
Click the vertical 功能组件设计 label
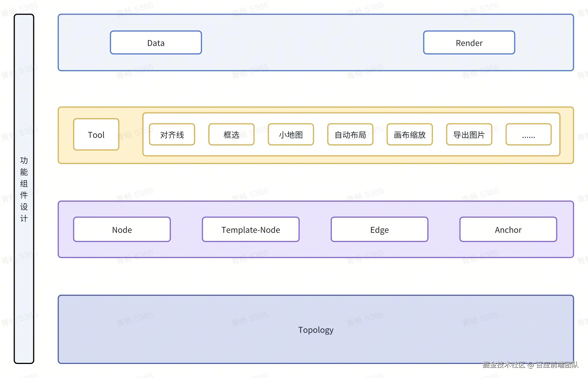24,189
